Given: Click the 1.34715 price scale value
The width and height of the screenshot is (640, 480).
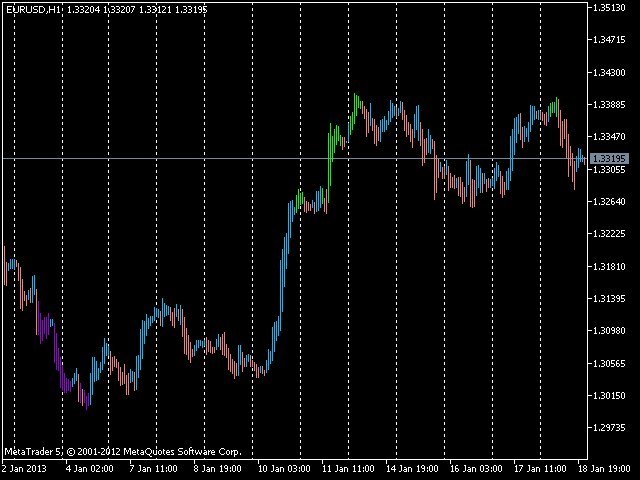Looking at the screenshot, I should (x=609, y=40).
